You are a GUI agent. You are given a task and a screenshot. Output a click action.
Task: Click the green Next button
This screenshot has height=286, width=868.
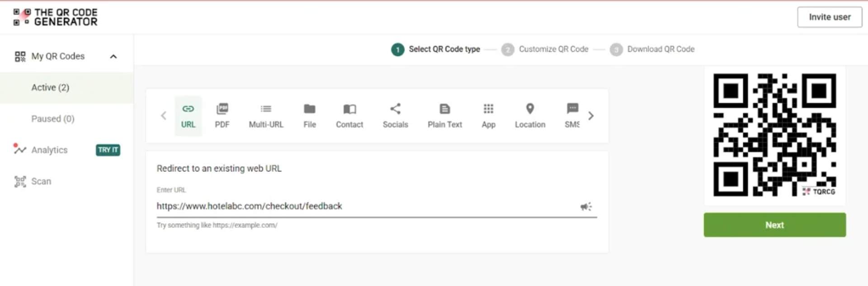tap(774, 225)
